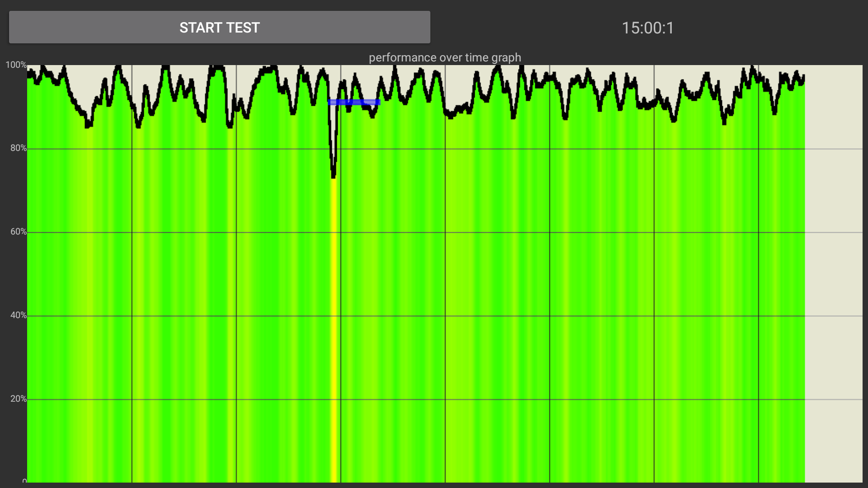868x488 pixels.
Task: Click the 'performance over time graph' title
Action: point(445,57)
